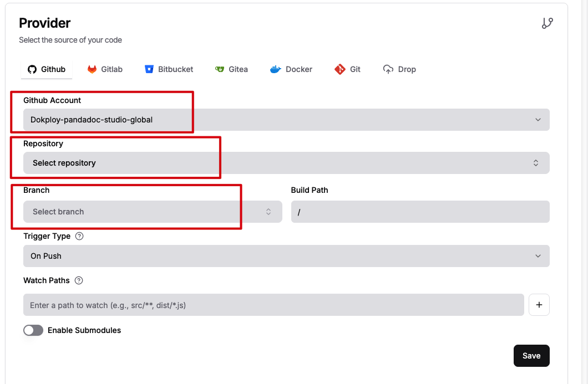This screenshot has height=384, width=588.
Task: Focus the watch path text input
Action: point(273,305)
